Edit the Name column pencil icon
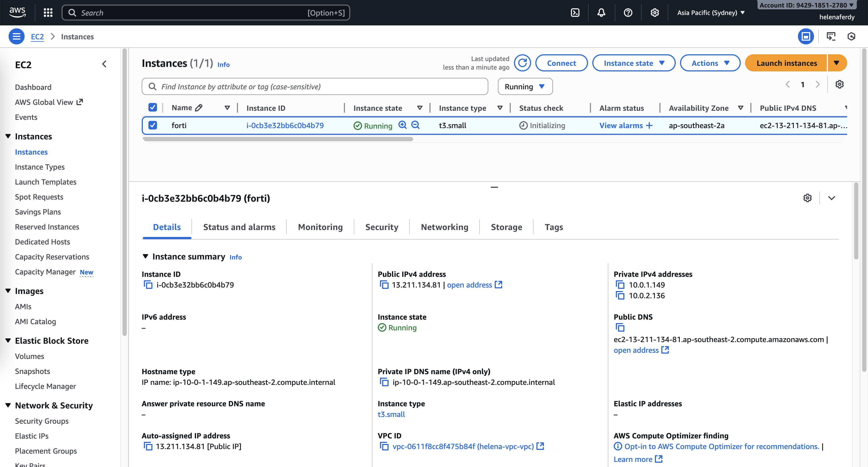 [x=199, y=108]
